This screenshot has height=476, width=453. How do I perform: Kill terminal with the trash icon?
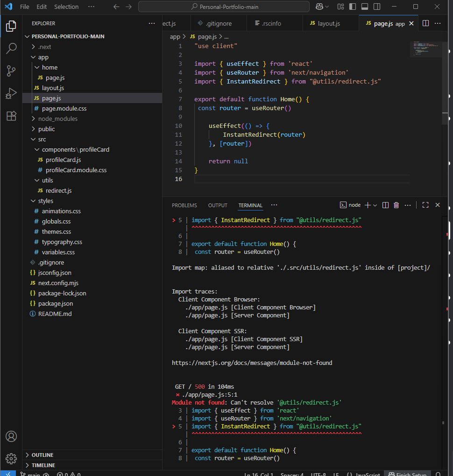(396, 205)
